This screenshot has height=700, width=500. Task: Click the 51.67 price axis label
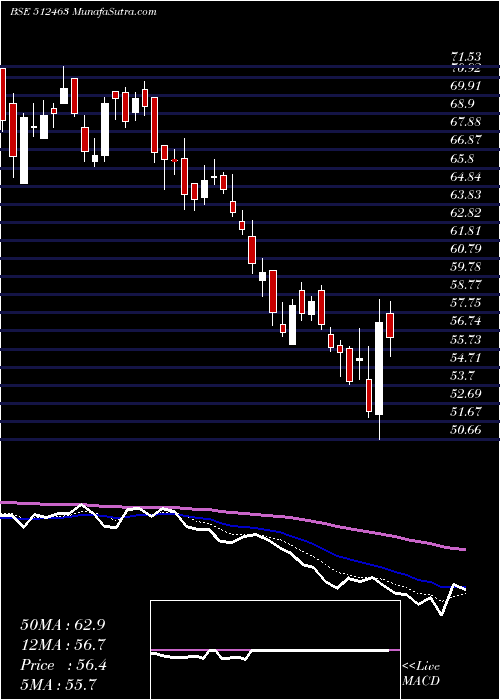click(x=466, y=412)
